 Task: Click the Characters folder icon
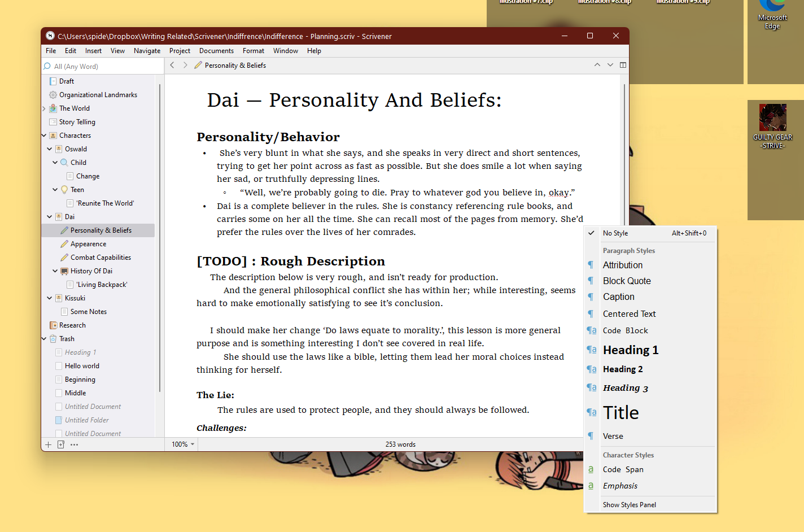[53, 135]
